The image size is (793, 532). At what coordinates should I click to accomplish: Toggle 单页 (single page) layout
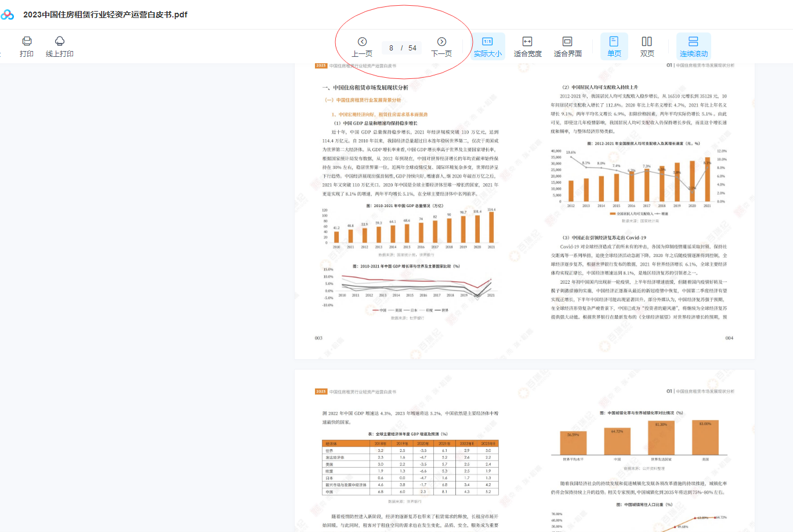tap(614, 46)
